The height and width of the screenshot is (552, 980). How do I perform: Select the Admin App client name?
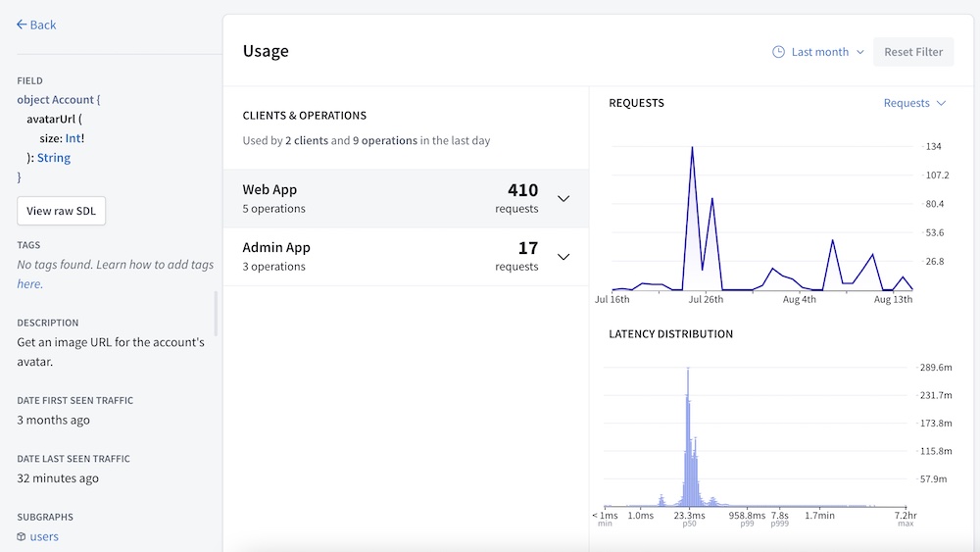276,247
